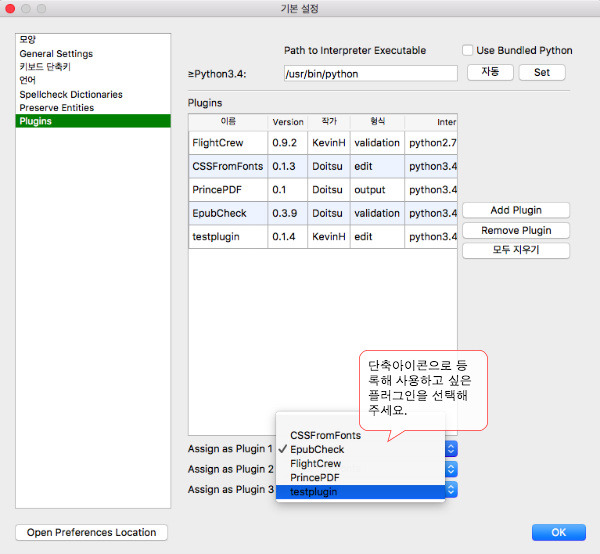Open Spellcheck Dictionaries in the sidebar
Viewport: 600px width, 554px height.
(93, 94)
